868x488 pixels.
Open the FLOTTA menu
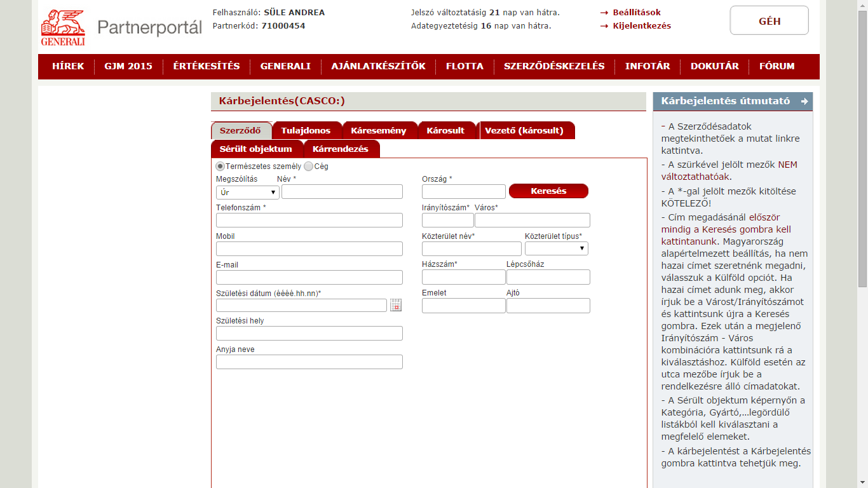tap(465, 66)
